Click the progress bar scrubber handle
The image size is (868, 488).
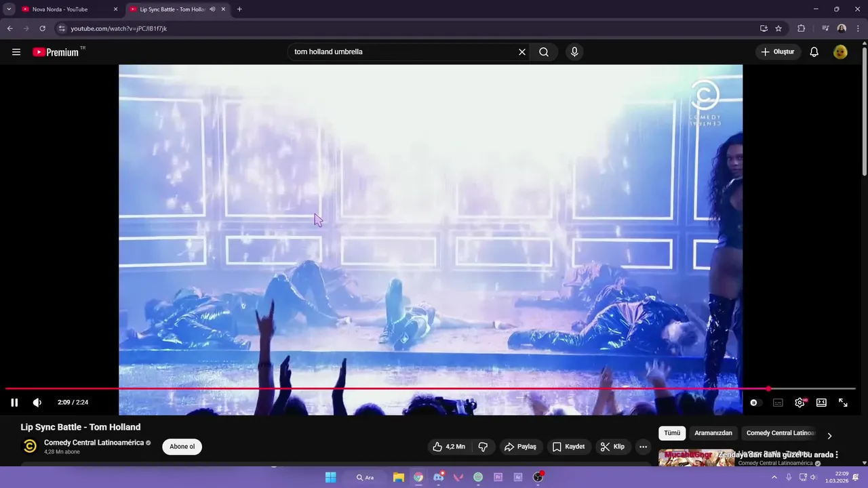(768, 389)
